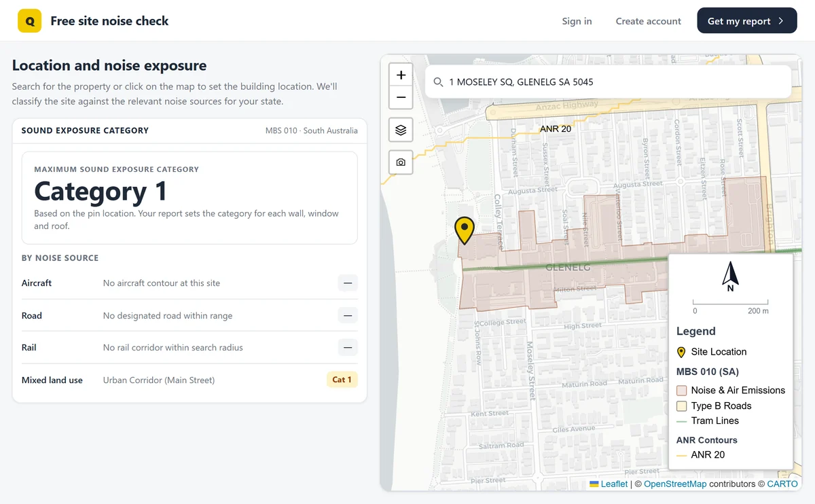Viewport: 815px width, 504px height.
Task: Click the north arrow compass icon
Action: coord(730,277)
